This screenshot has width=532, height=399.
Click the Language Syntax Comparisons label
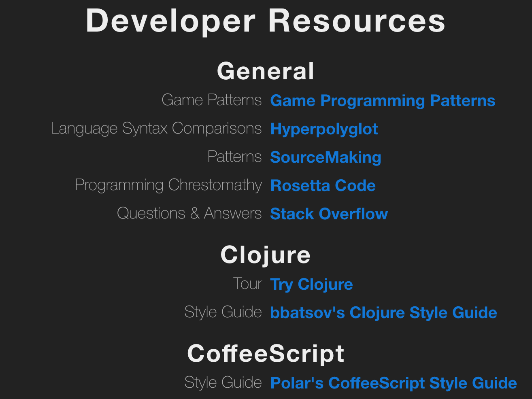click(x=156, y=128)
